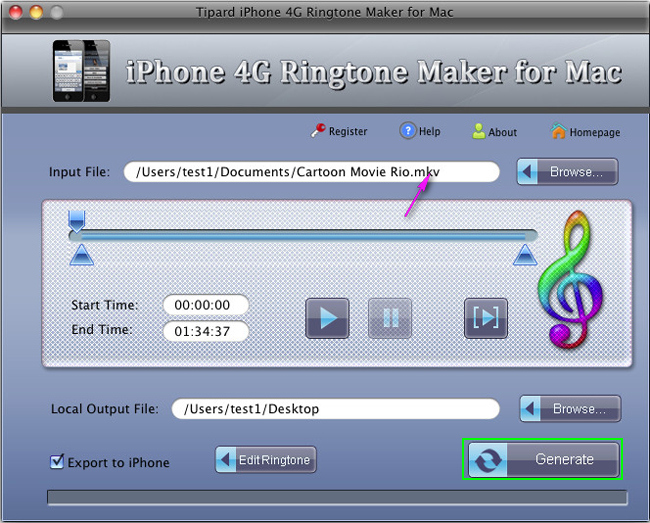Browse for an input file
The width and height of the screenshot is (650, 523).
pos(567,171)
